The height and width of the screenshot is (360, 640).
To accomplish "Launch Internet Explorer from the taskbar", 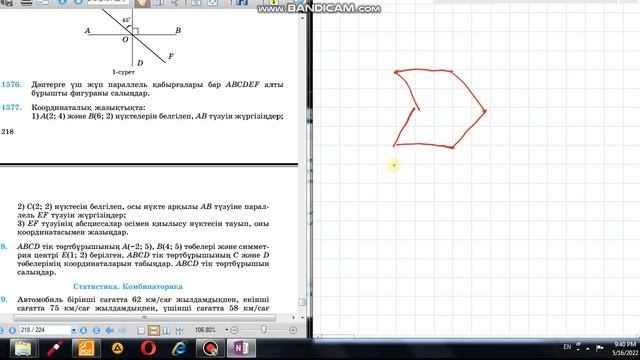I will [x=179, y=349].
